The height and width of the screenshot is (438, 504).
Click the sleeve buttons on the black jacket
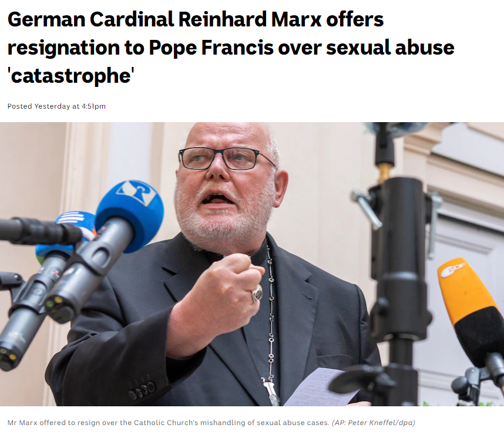[x=142, y=389]
